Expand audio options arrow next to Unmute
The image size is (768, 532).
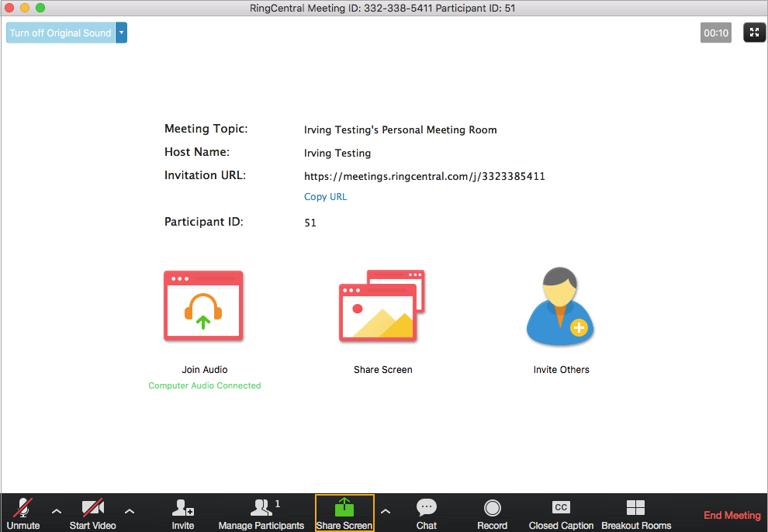57,511
